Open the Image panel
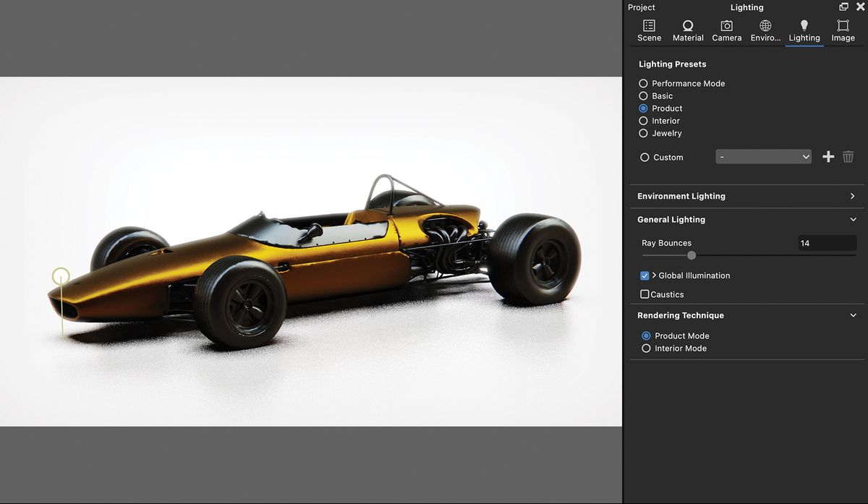This screenshot has width=868, height=504. [x=843, y=30]
